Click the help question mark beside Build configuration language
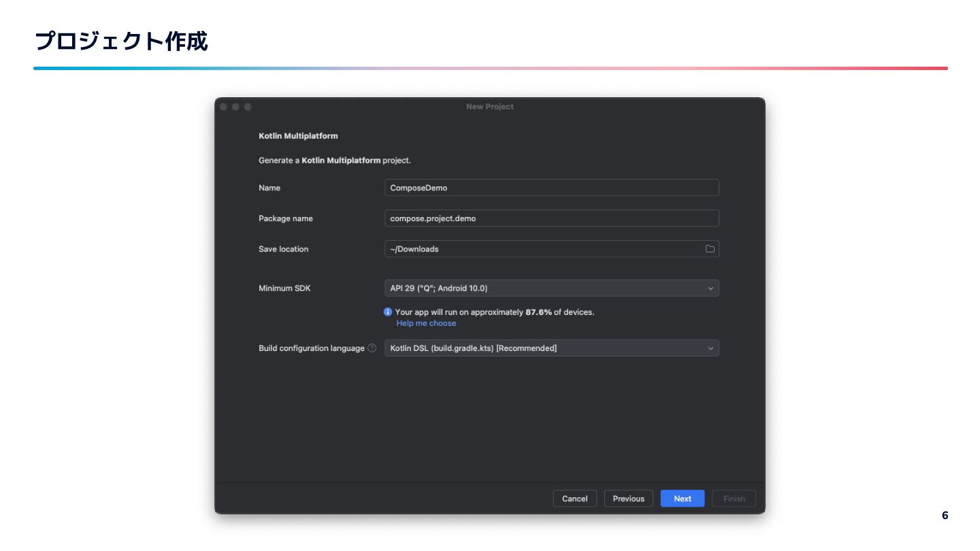 pyautogui.click(x=372, y=348)
